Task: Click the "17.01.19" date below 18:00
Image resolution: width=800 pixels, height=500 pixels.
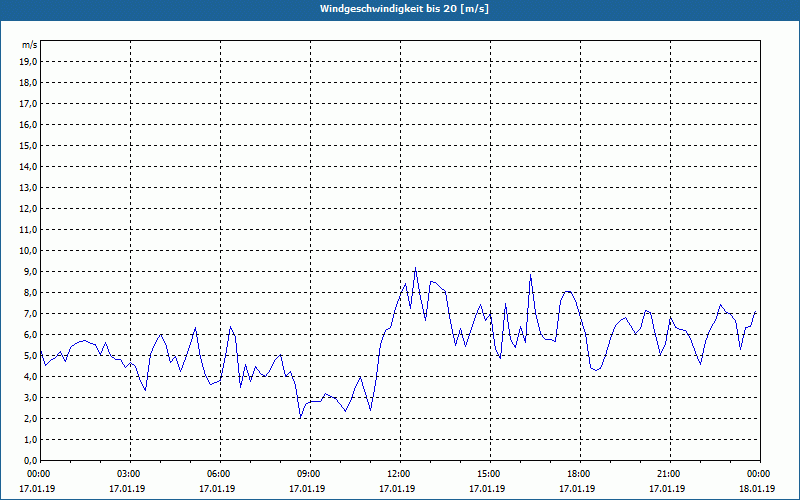Action: [x=577, y=488]
